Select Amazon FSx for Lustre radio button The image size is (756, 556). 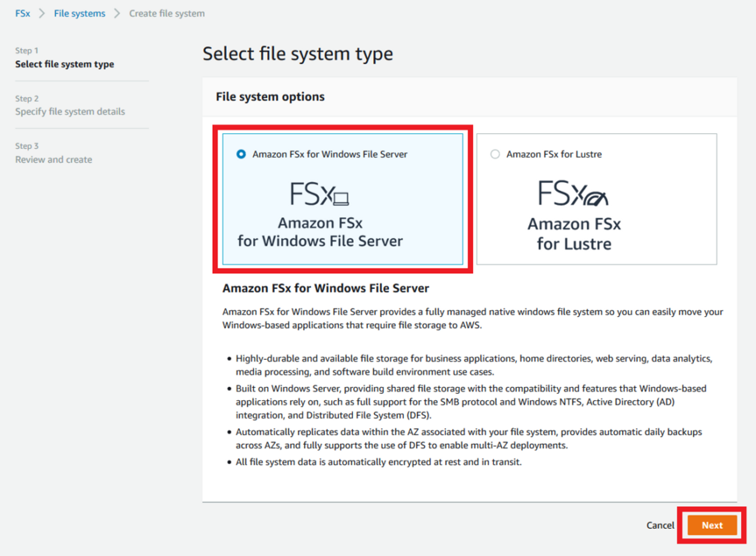[x=495, y=154]
